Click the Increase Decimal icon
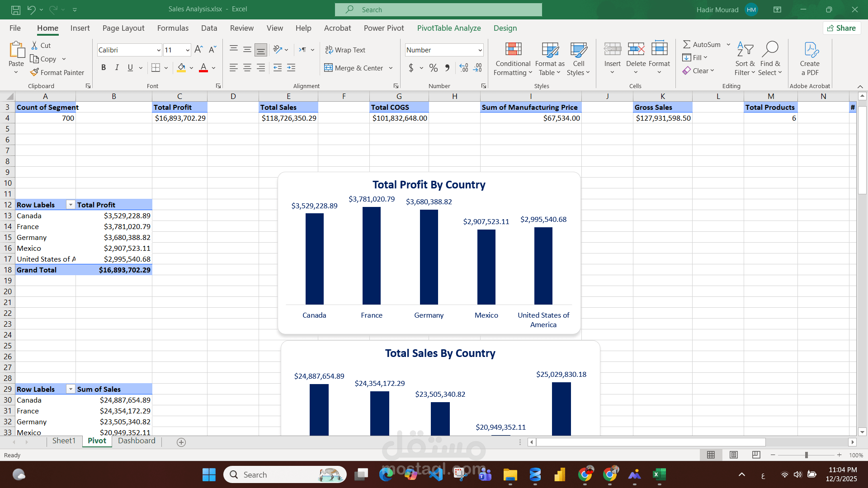 pyautogui.click(x=463, y=68)
